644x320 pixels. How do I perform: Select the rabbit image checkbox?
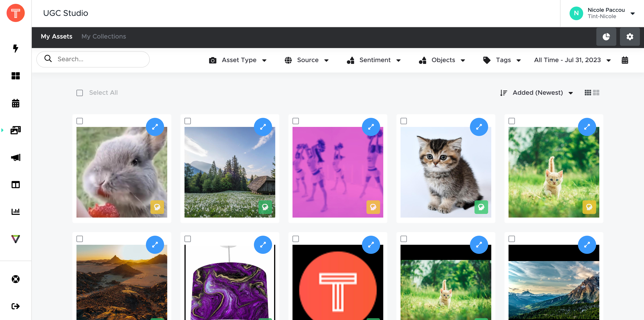(x=80, y=121)
